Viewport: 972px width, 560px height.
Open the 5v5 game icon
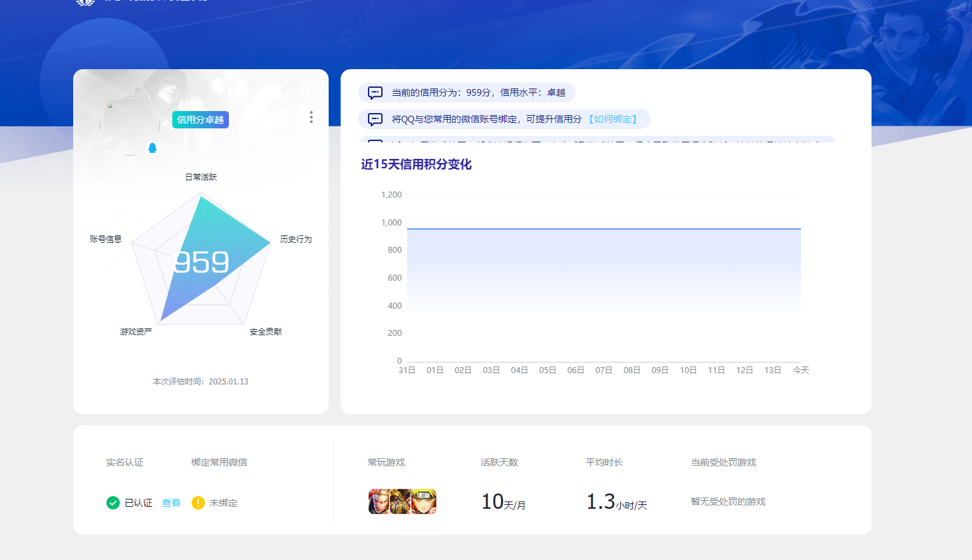[x=379, y=501]
